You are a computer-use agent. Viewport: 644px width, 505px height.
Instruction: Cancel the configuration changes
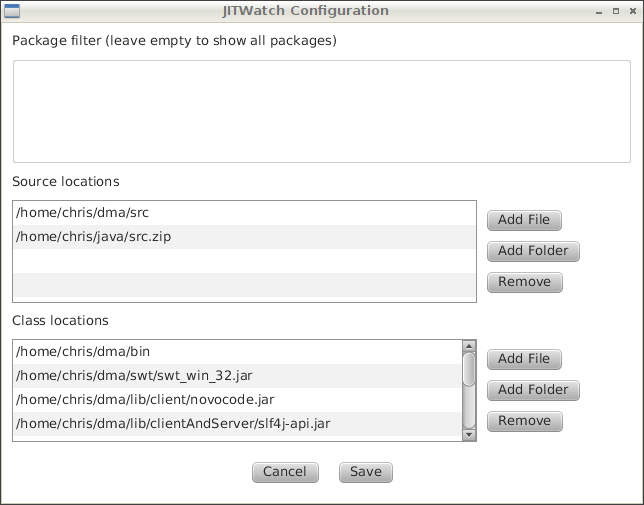click(x=285, y=472)
